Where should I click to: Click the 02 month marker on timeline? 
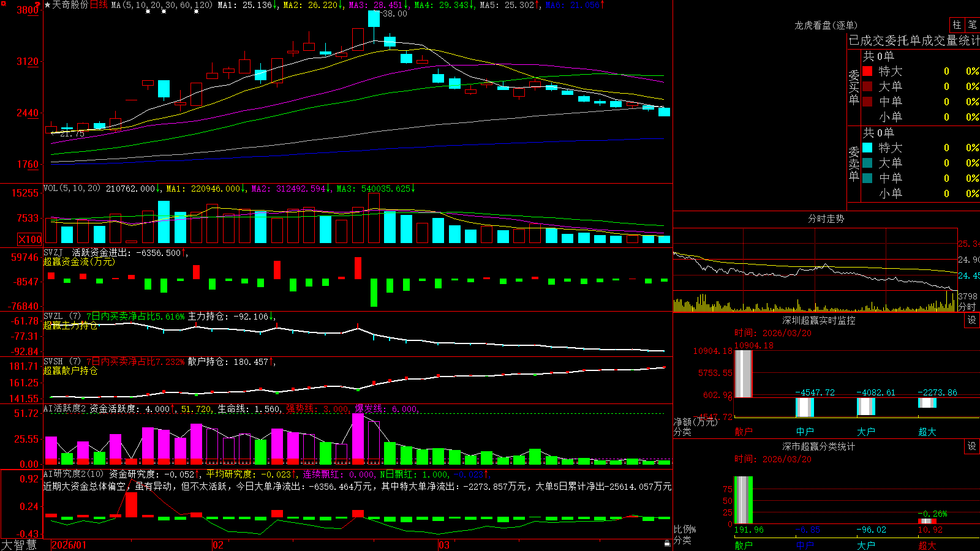point(218,545)
